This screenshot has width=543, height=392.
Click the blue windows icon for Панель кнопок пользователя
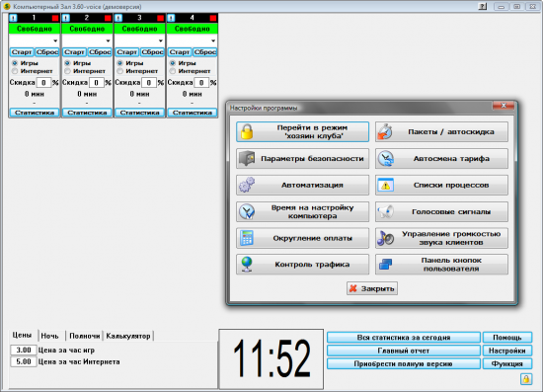click(385, 265)
